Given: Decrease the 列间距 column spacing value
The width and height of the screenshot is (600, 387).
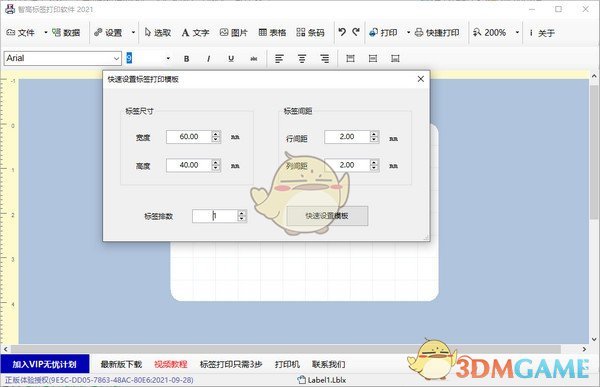Looking at the screenshot, I should (374, 168).
